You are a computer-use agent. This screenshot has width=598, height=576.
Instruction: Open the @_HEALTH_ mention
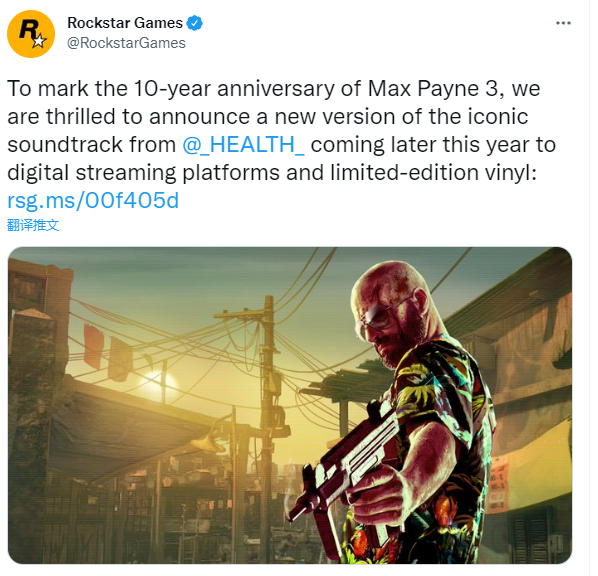tap(243, 145)
